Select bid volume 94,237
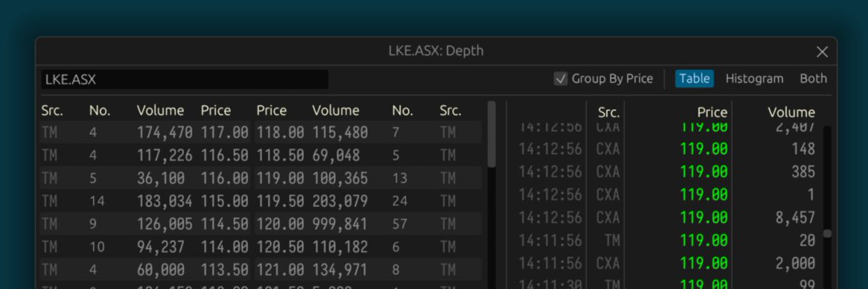 pyautogui.click(x=160, y=247)
